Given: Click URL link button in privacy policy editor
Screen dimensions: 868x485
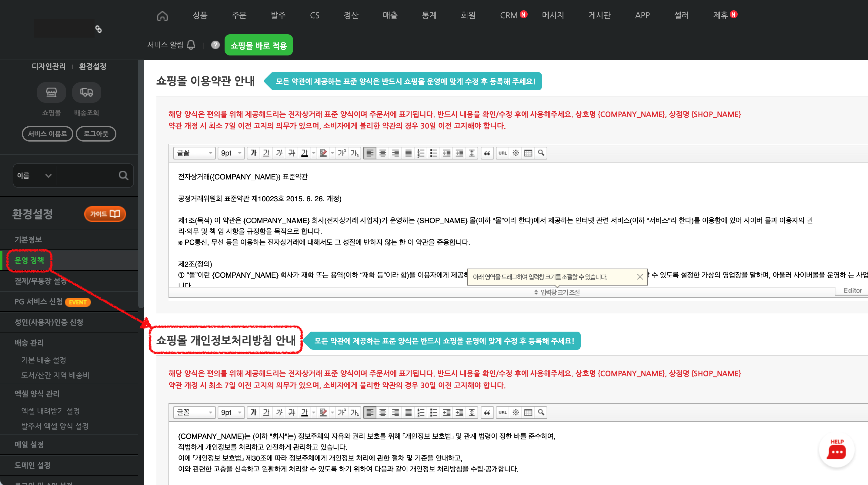Looking at the screenshot, I should [x=502, y=412].
